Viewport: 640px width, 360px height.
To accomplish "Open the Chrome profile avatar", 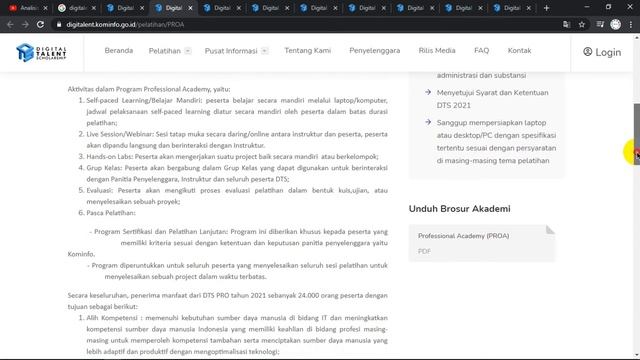I will [x=616, y=24].
